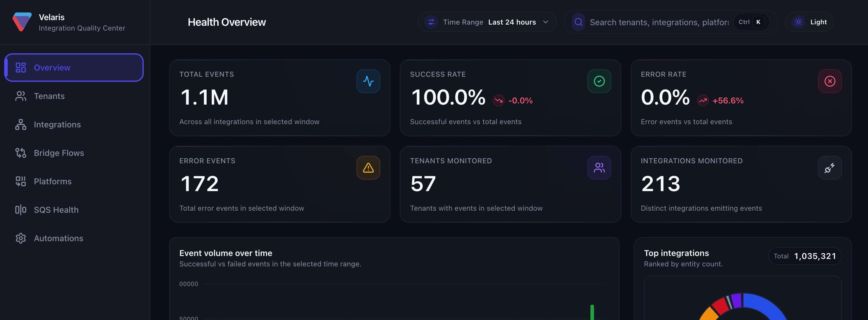Select the Platforms icon
This screenshot has width=868, height=320.
click(20, 181)
